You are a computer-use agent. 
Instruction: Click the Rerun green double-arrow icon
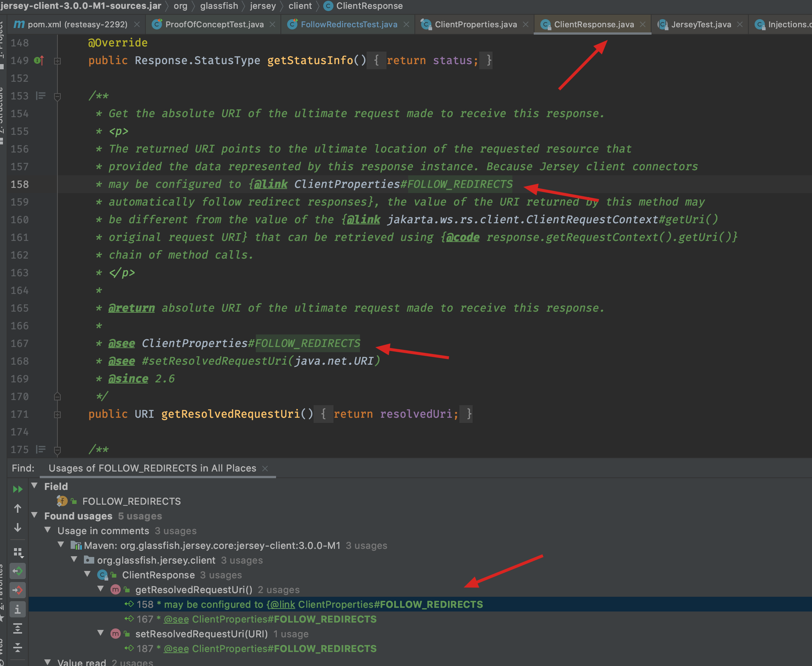pos(18,489)
